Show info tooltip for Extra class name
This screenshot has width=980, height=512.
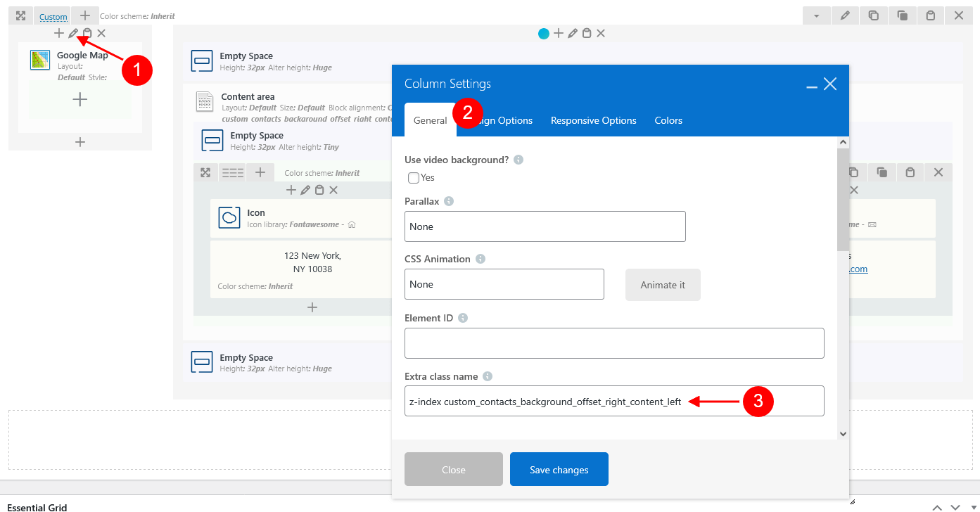click(x=488, y=376)
